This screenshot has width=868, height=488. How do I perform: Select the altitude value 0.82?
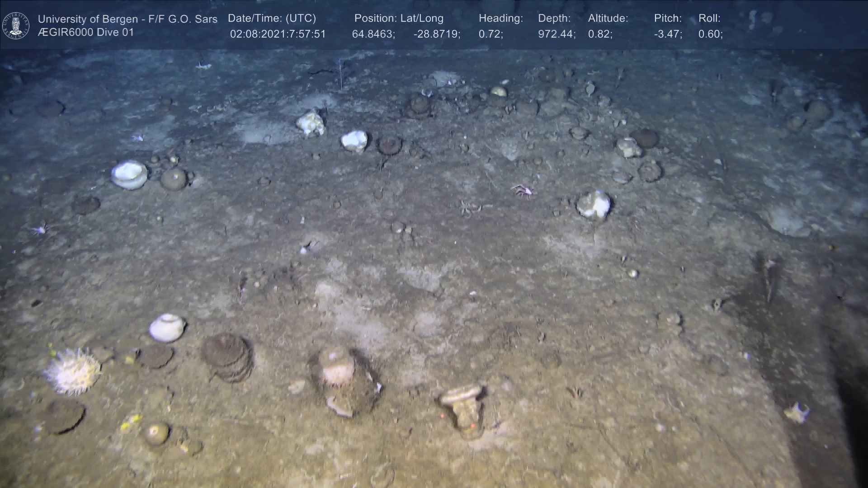click(x=600, y=34)
